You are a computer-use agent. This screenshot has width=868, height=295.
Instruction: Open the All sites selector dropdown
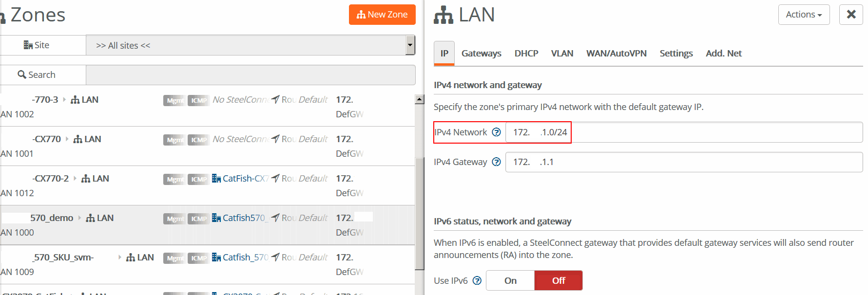click(x=251, y=45)
